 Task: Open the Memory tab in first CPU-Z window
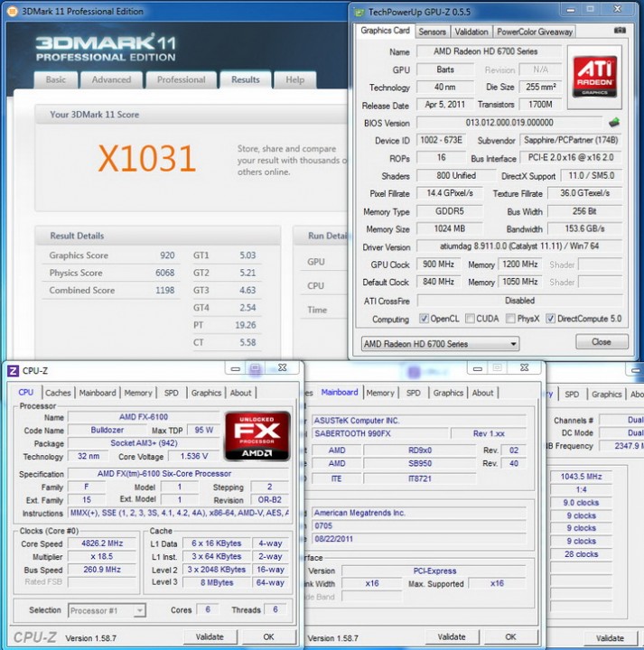pyautogui.click(x=138, y=393)
